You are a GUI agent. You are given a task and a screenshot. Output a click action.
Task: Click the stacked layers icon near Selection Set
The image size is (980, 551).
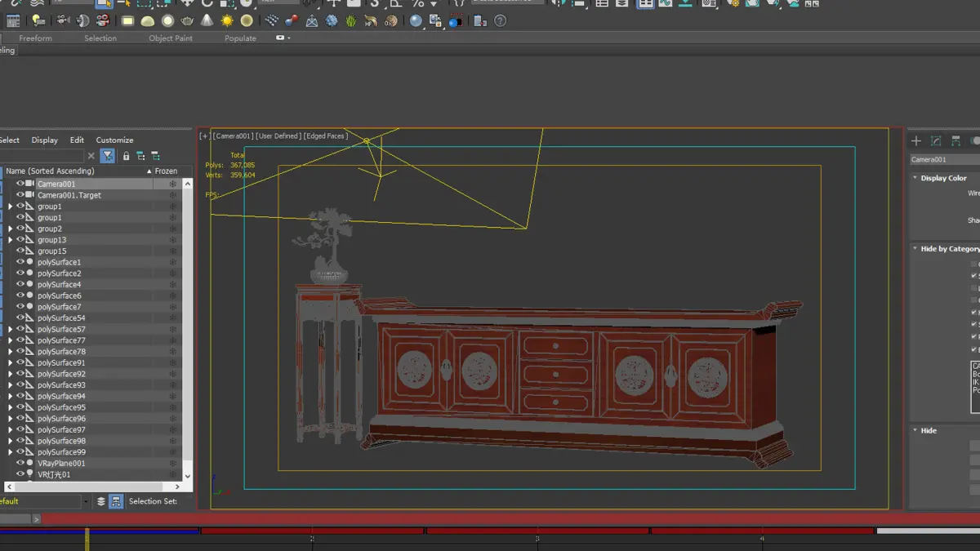tap(101, 501)
